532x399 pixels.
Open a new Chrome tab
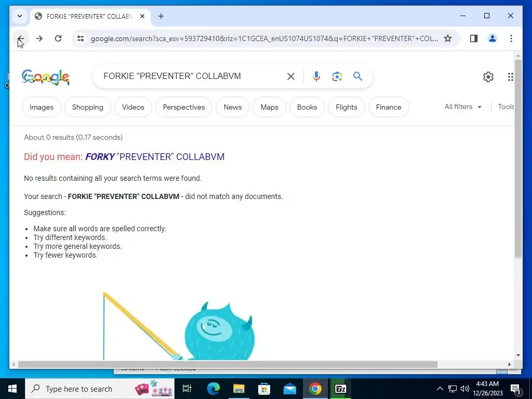tap(161, 16)
